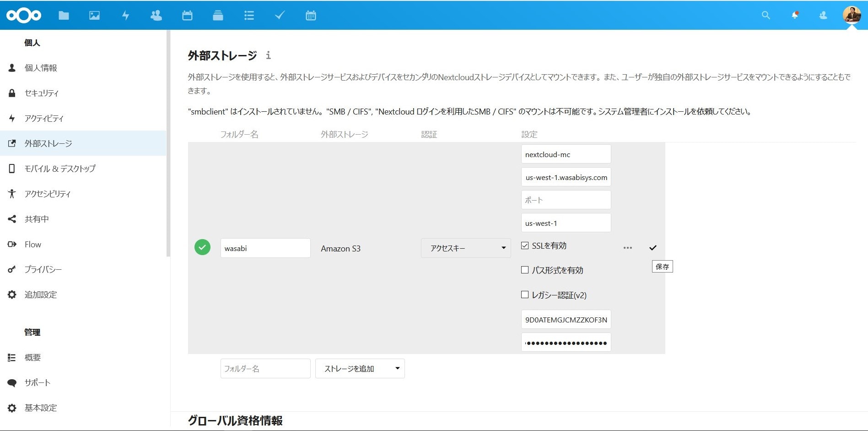
Task: Click the nextcloud-mc bucket field
Action: pos(566,154)
